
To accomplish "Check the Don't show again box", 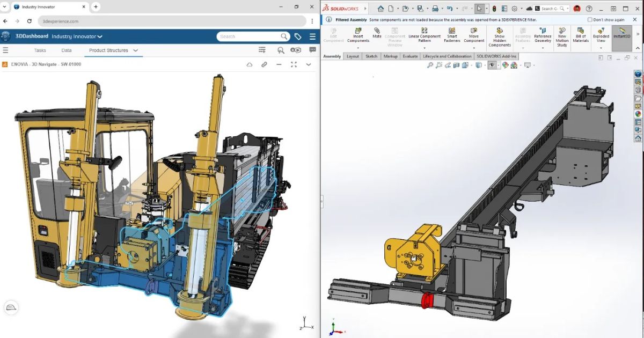I will [x=590, y=19].
